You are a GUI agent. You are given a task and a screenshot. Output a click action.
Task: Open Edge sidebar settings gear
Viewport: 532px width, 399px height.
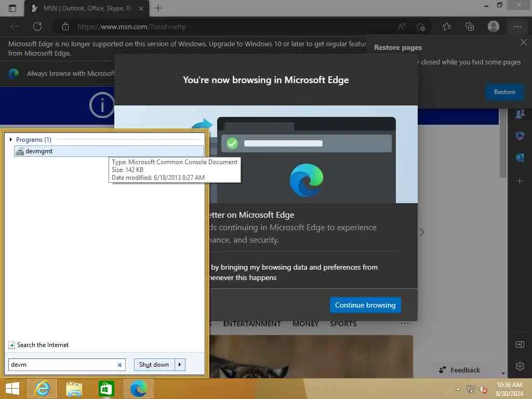[x=520, y=366]
